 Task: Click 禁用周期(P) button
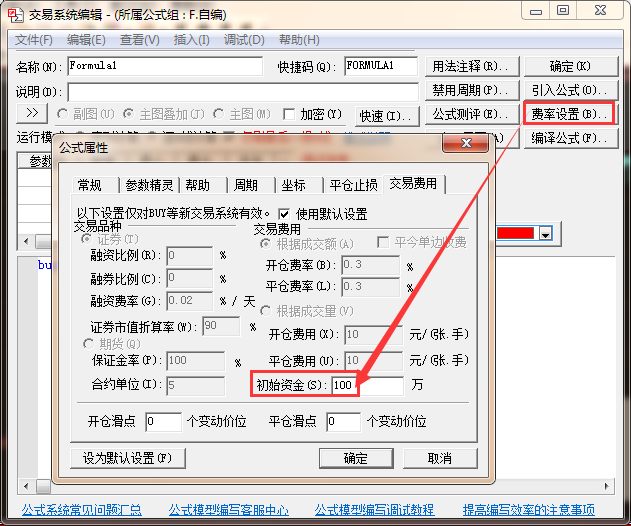(x=472, y=90)
